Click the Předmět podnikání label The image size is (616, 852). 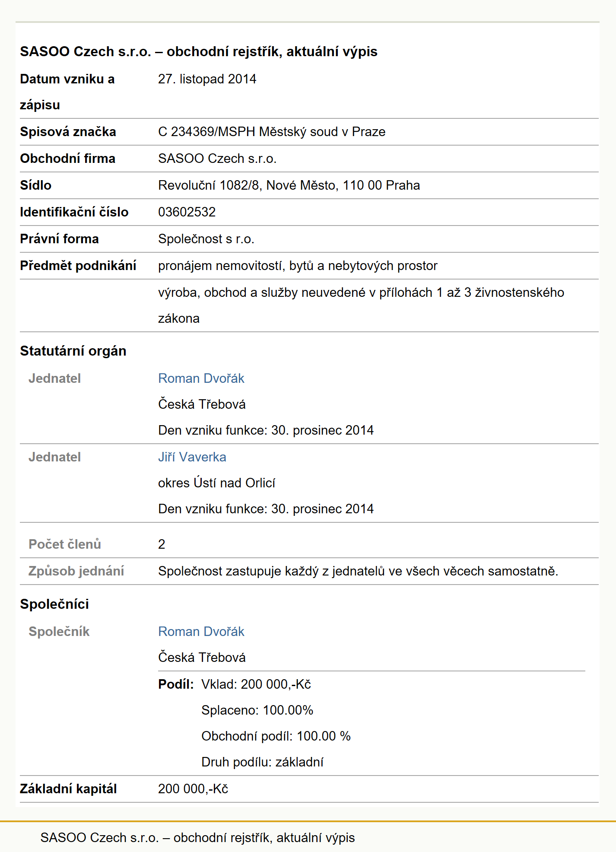[78, 266]
